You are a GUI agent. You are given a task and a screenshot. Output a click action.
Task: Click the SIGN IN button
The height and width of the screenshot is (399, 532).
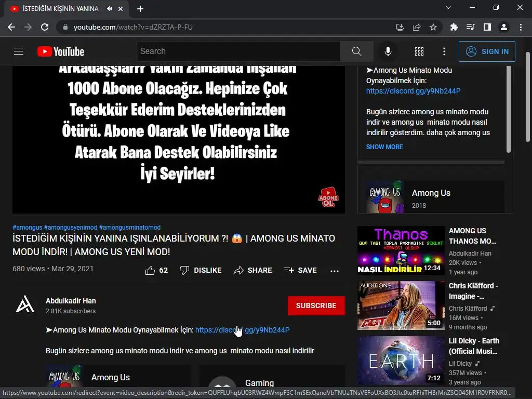487,51
